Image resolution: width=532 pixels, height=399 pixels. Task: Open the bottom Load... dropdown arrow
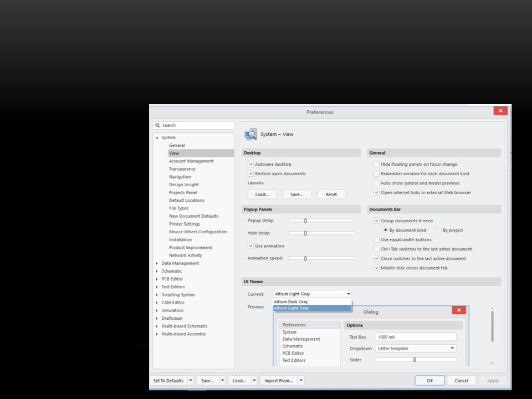(254, 381)
